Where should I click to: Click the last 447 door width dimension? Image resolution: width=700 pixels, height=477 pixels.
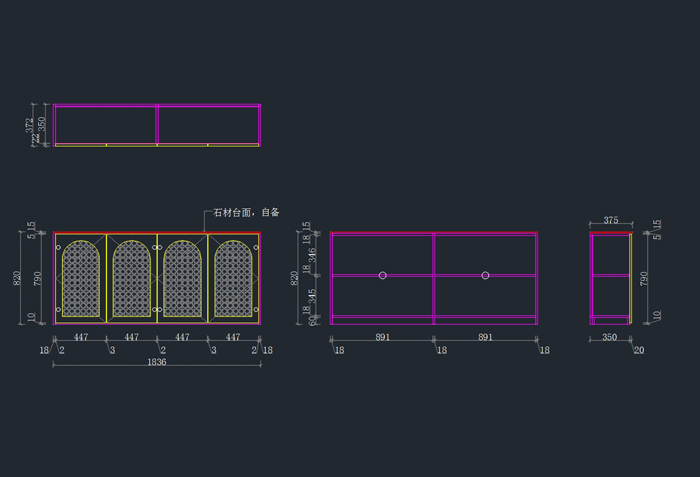pyautogui.click(x=233, y=338)
